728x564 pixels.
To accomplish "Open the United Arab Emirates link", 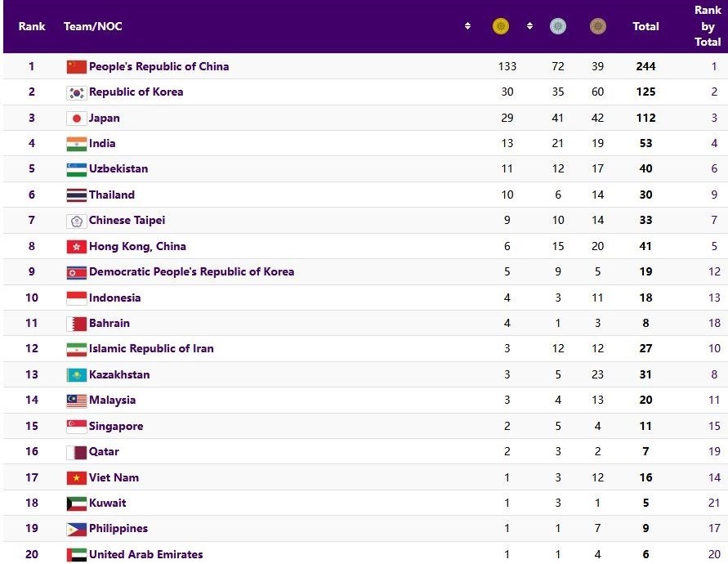I will [145, 554].
